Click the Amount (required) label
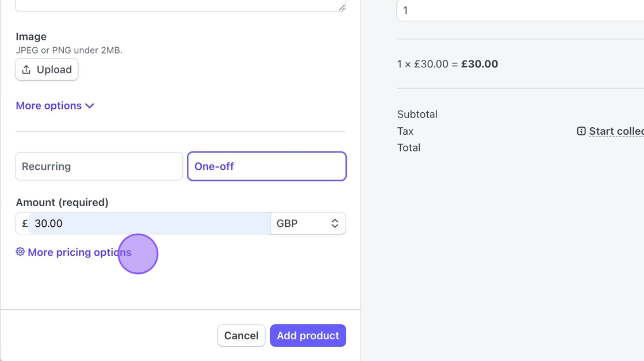This screenshot has width=644, height=361. 62,203
